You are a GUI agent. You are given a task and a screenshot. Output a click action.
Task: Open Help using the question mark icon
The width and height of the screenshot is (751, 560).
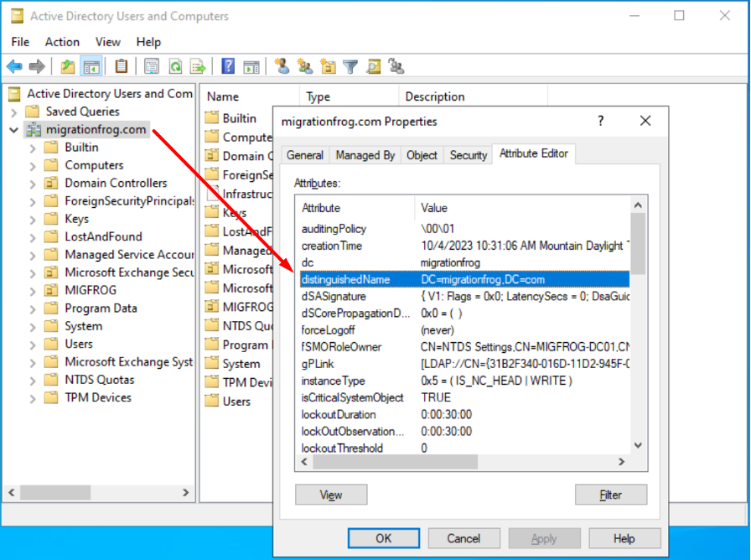click(x=227, y=66)
